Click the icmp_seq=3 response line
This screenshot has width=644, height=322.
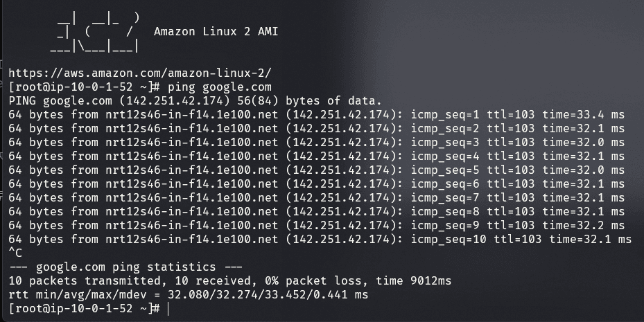coord(316,142)
